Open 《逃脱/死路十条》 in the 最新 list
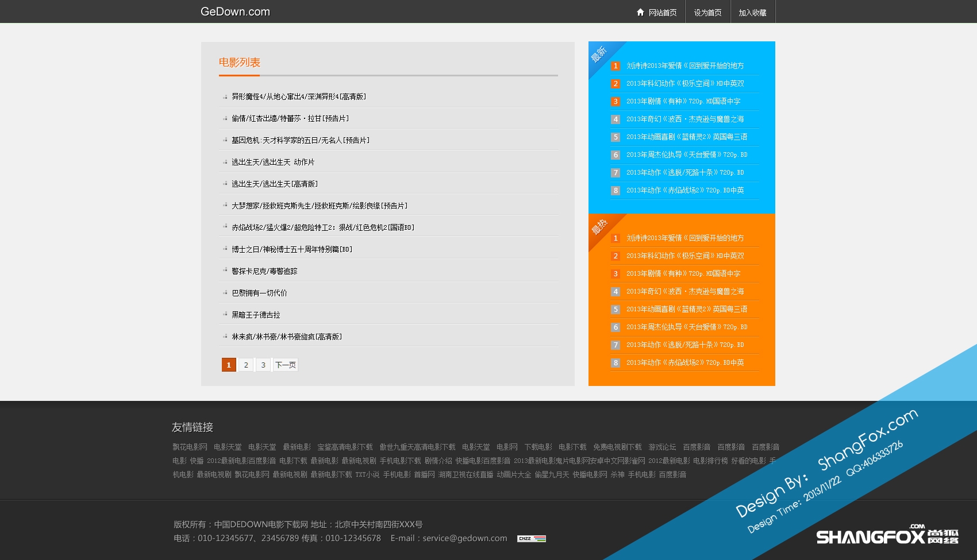This screenshot has height=560, width=977. pyautogui.click(x=685, y=173)
